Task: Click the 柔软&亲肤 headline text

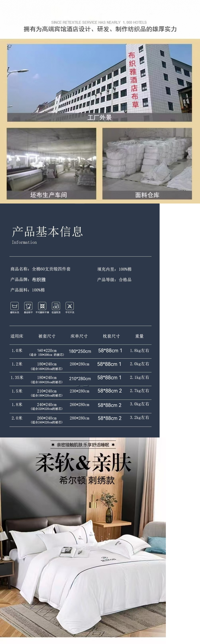Action: click(x=84, y=463)
